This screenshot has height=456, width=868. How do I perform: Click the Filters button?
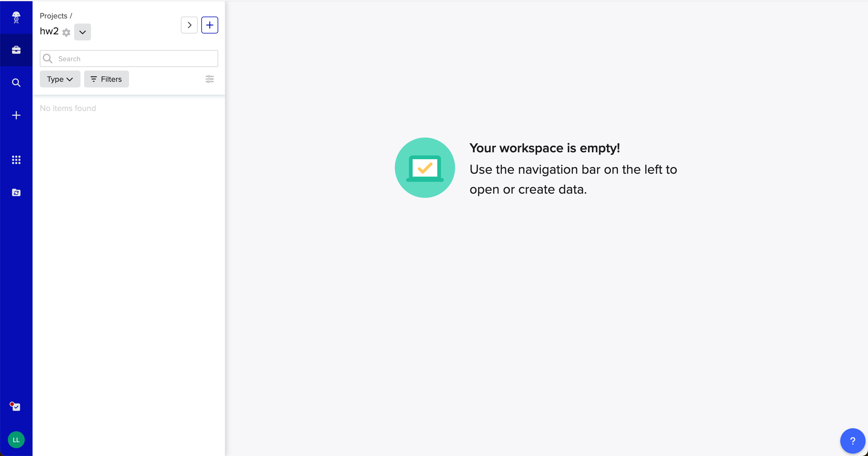tap(106, 79)
